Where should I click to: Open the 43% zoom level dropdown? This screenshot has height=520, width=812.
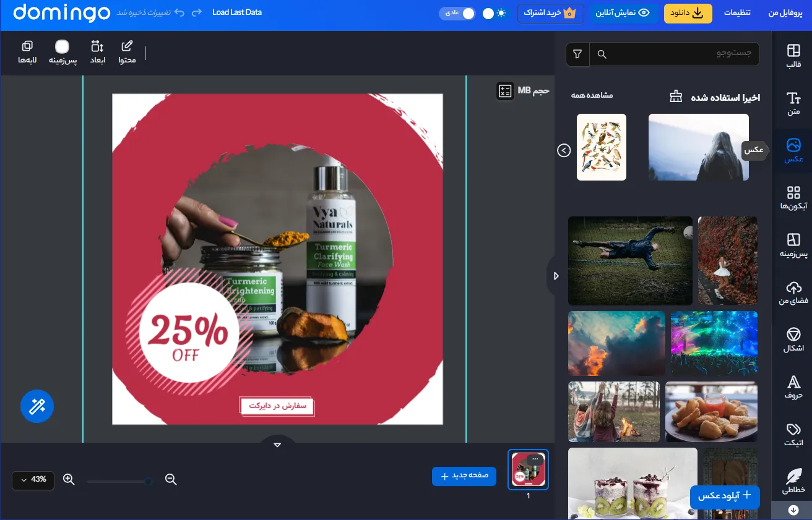[x=33, y=480]
